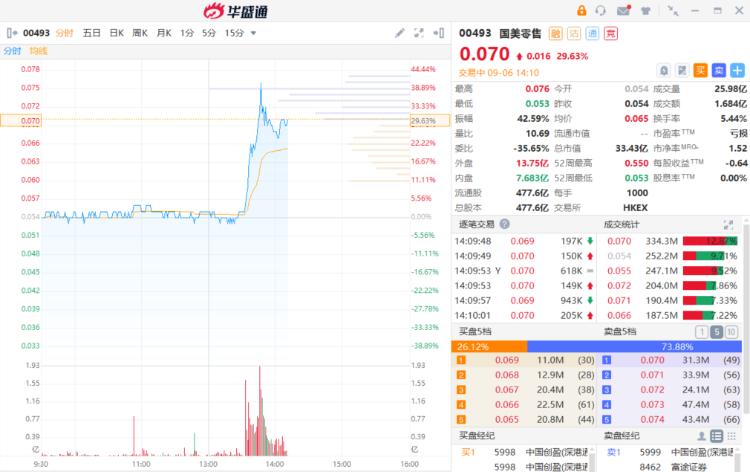Click ask level 1 price 0.070
The height and width of the screenshot is (472, 750).
(652, 360)
